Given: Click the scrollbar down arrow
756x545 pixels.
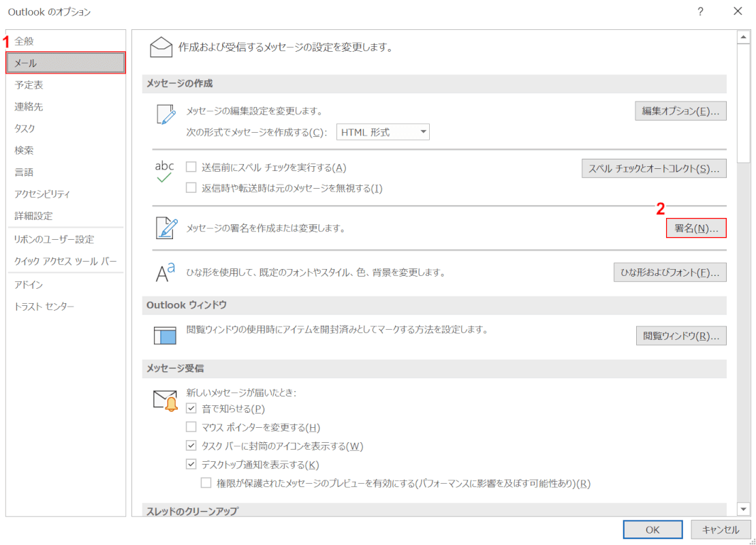Looking at the screenshot, I should 744,509.
